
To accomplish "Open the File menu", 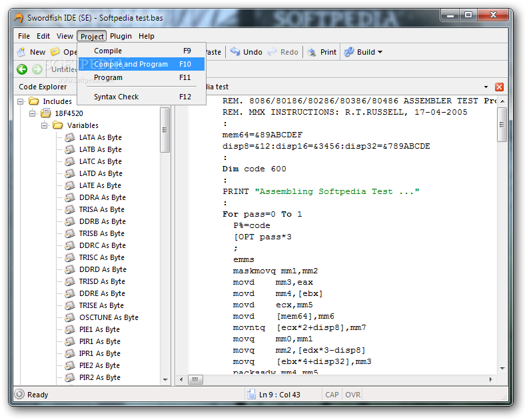I will [x=24, y=36].
